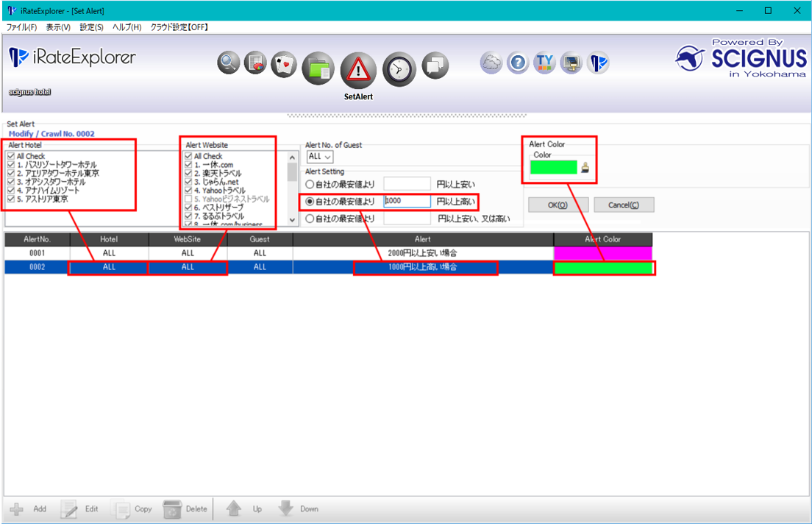Open the ファイル(F) menu
The image size is (812, 524).
click(21, 27)
